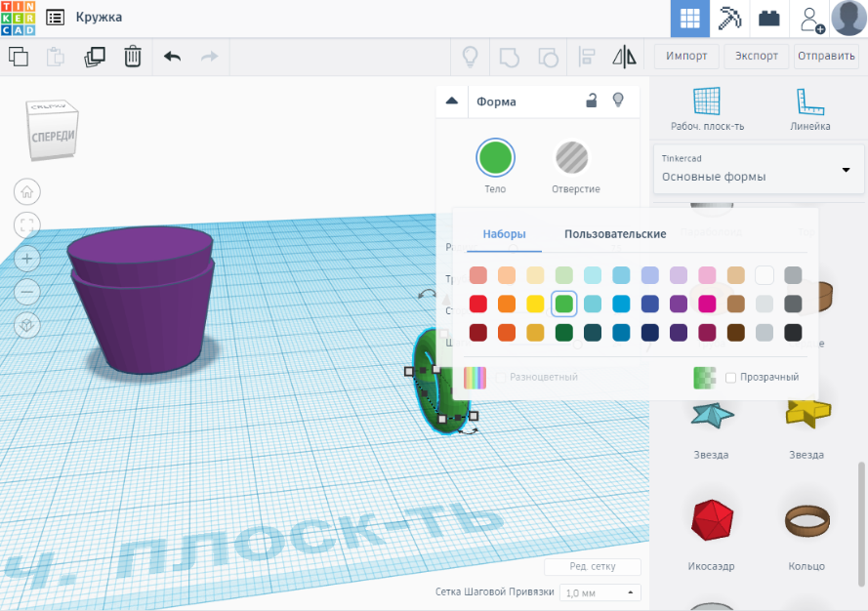
Task: Select the Отверстие hole option
Action: [x=575, y=158]
